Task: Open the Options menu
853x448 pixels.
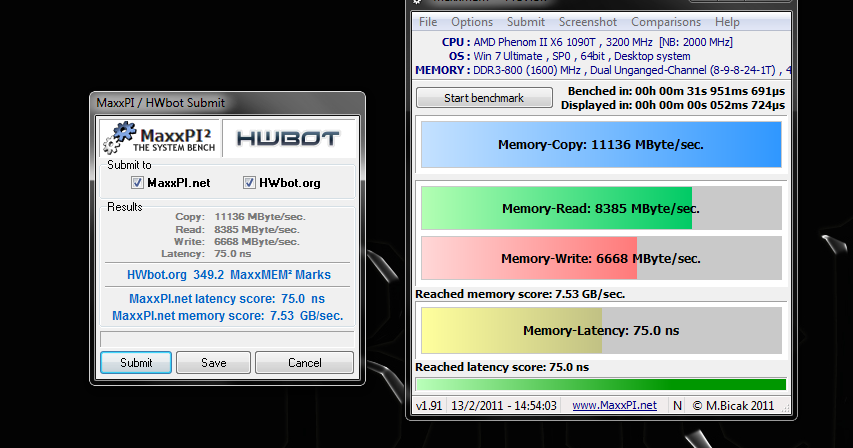Action: 472,22
